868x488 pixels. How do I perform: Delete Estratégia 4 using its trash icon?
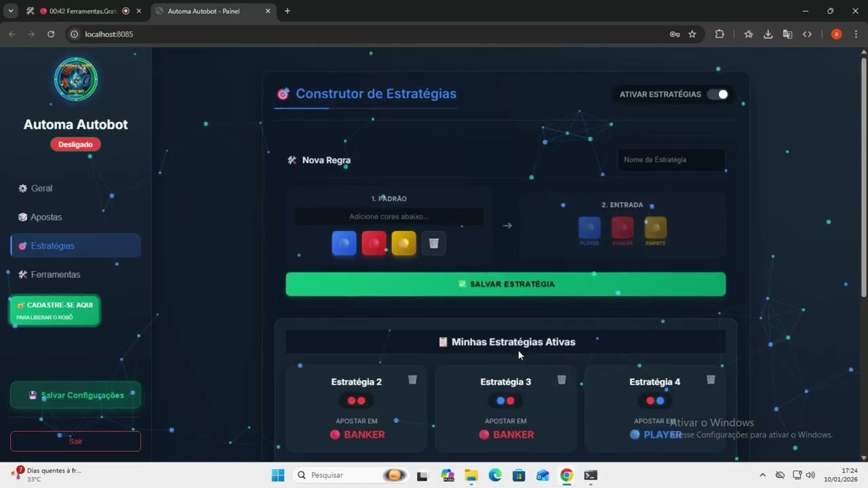click(711, 380)
